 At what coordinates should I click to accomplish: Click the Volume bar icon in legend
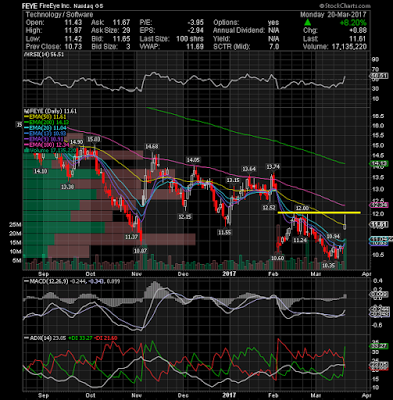point(24,151)
